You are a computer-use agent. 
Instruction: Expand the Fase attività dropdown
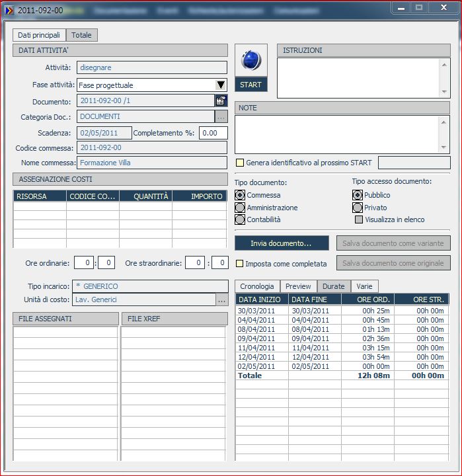[x=221, y=85]
